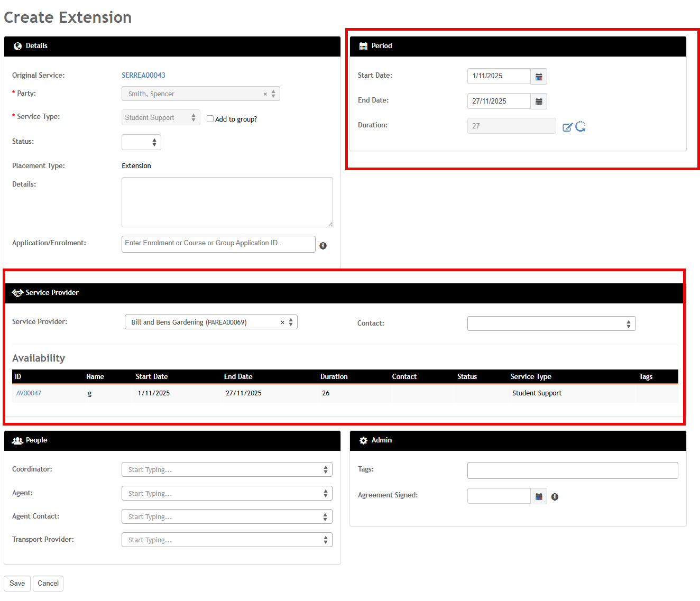Click the recalculate Duration refresh icon
Viewport: 700px width, 601px height.
(581, 126)
